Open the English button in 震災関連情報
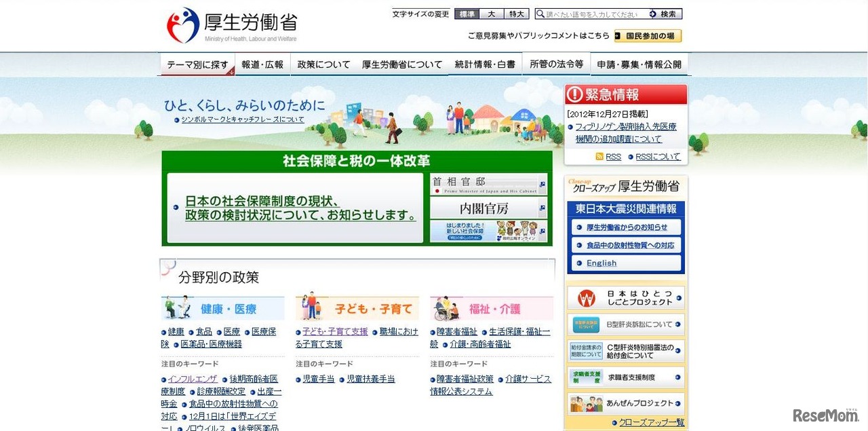The image size is (868, 431). (626, 263)
